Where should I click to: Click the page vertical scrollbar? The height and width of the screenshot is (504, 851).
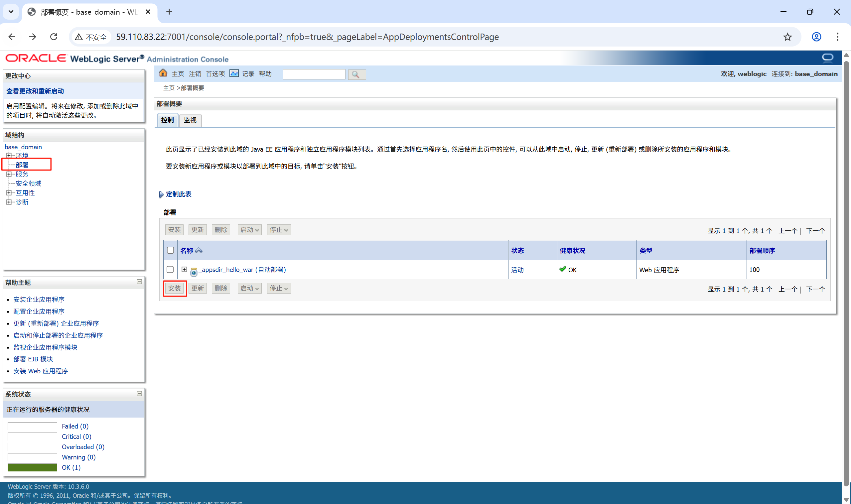click(846, 274)
